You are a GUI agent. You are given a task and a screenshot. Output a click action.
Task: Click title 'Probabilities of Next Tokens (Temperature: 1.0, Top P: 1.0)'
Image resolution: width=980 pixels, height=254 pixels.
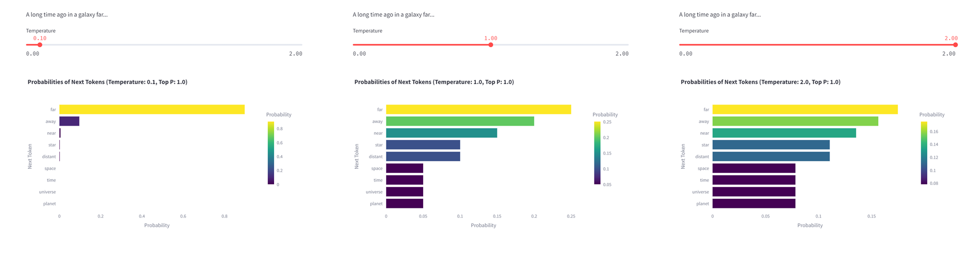tap(434, 82)
